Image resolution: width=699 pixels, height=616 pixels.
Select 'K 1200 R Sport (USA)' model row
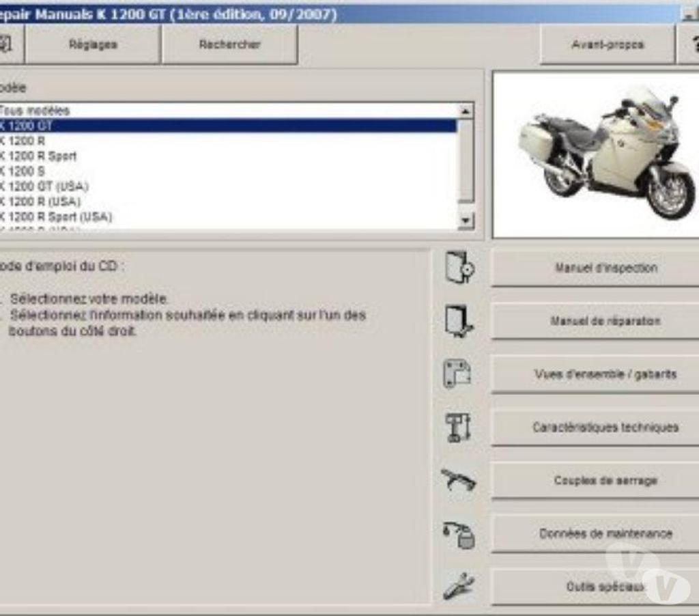(x=228, y=216)
